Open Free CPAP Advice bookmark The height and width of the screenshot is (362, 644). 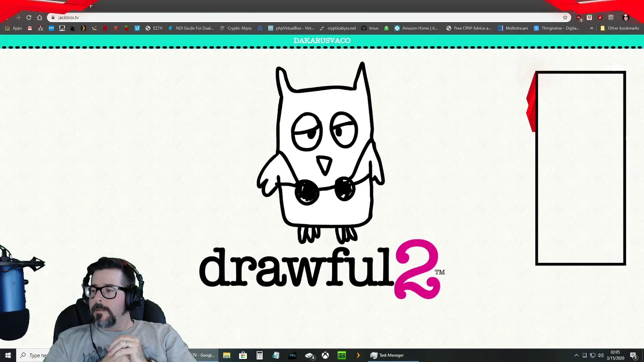pyautogui.click(x=468, y=28)
